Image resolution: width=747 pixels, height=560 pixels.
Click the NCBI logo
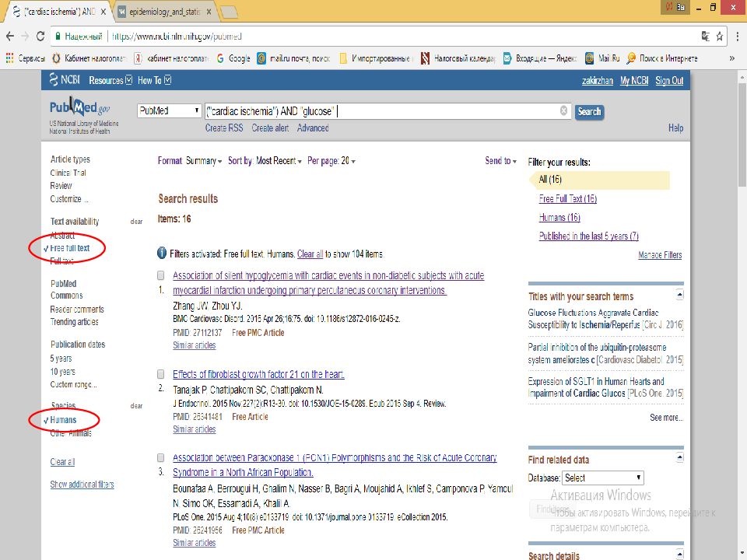click(65, 79)
